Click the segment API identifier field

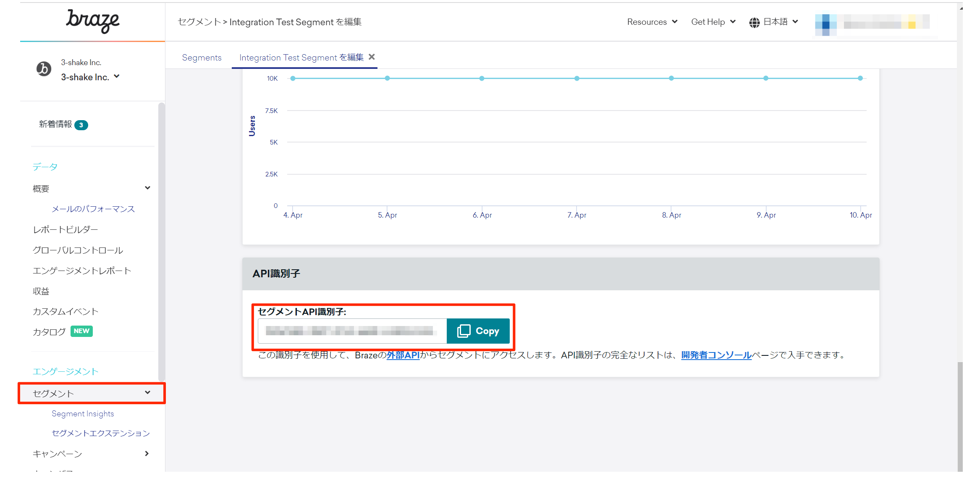(352, 331)
